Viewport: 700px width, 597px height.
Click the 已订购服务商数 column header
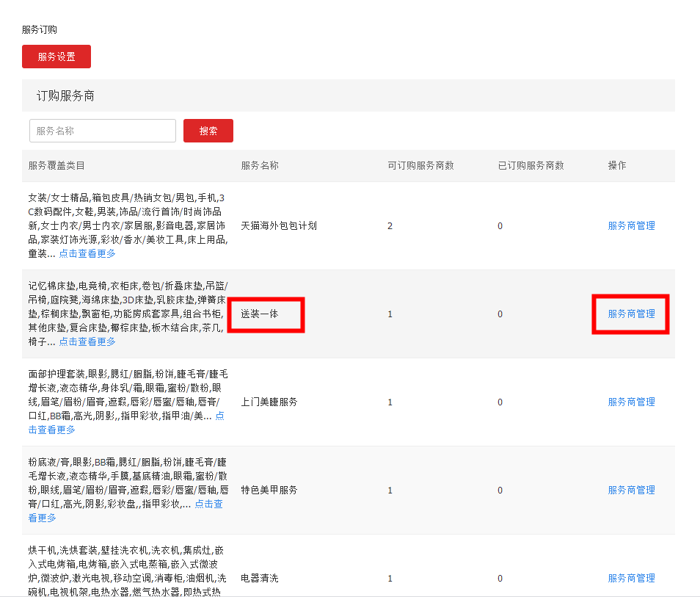531,165
